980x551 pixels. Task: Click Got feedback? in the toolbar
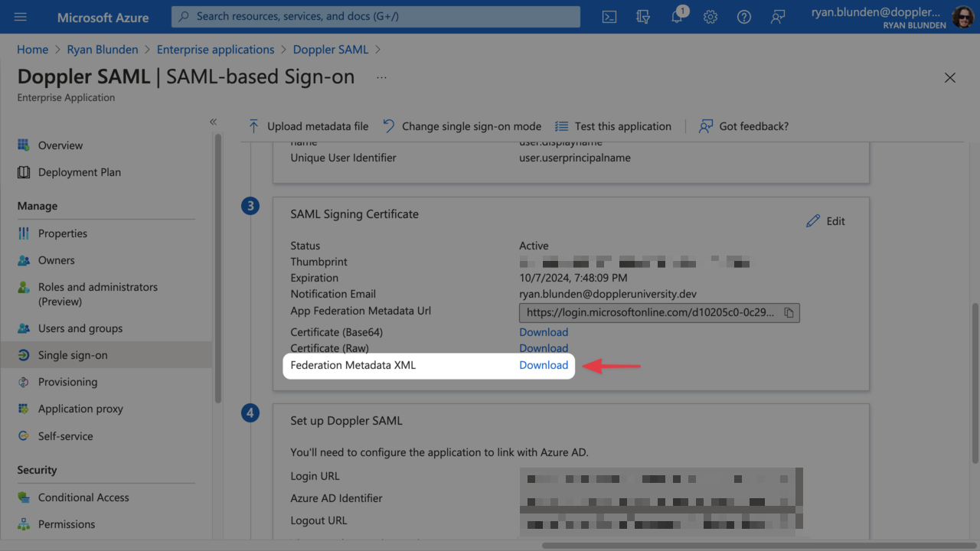(x=743, y=126)
